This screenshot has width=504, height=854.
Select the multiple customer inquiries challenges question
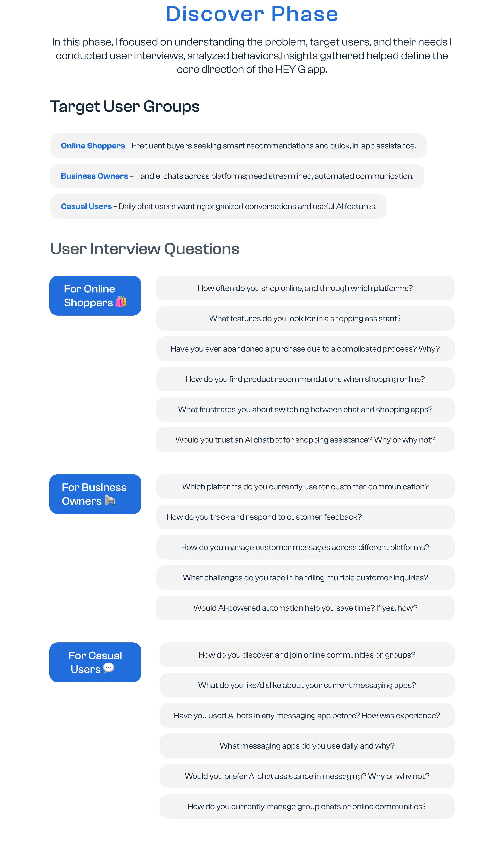(x=305, y=578)
